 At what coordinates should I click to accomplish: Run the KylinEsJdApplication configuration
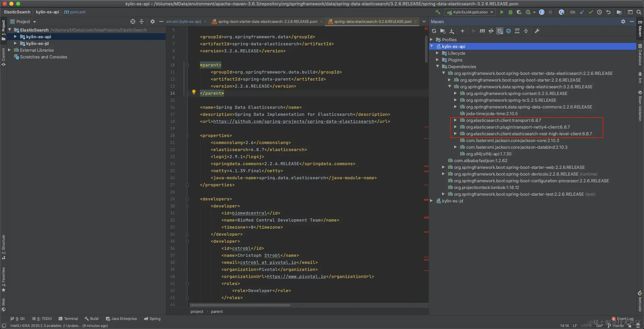[502, 12]
